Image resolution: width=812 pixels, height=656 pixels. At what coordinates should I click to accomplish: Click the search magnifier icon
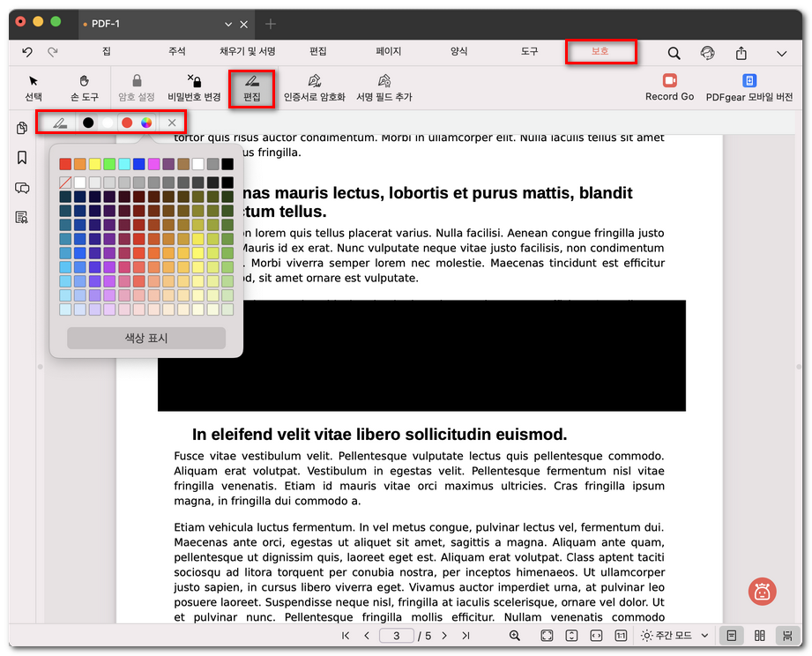pyautogui.click(x=674, y=53)
